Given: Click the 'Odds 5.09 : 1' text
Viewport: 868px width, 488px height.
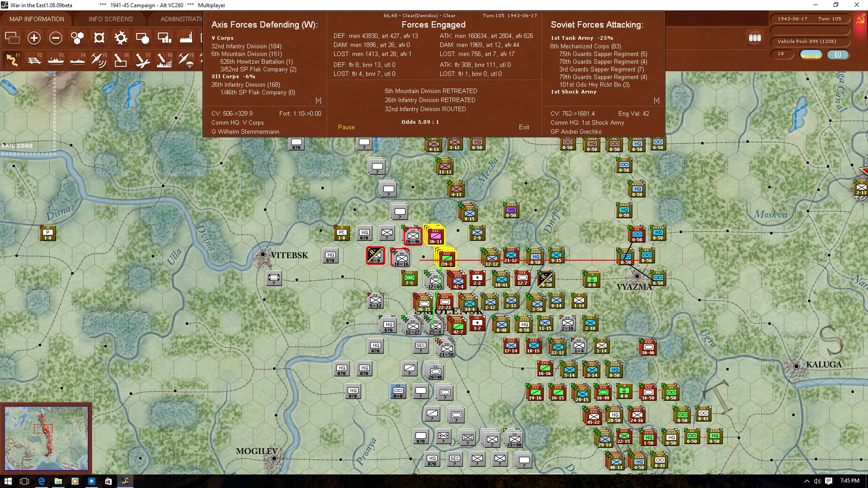Looking at the screenshot, I should point(420,122).
